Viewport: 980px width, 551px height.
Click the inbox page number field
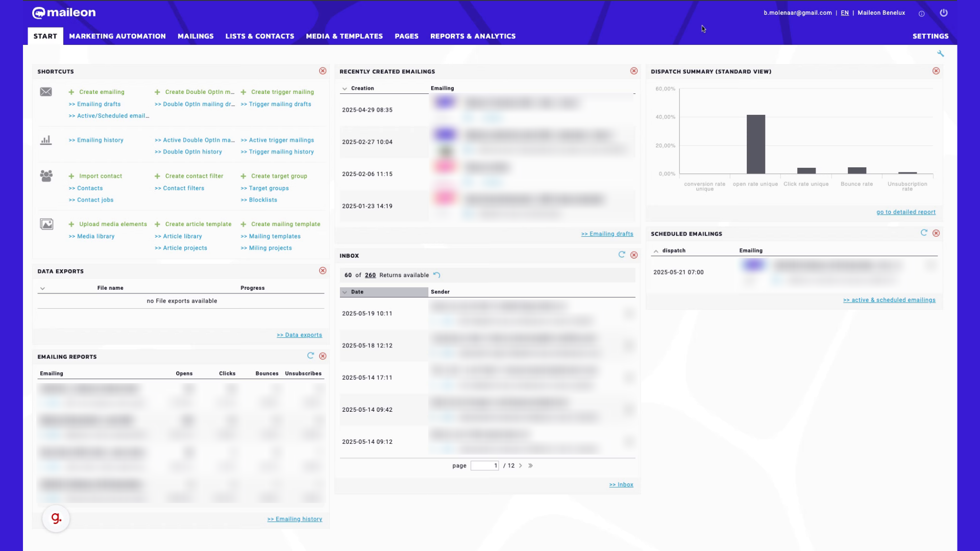tap(484, 466)
